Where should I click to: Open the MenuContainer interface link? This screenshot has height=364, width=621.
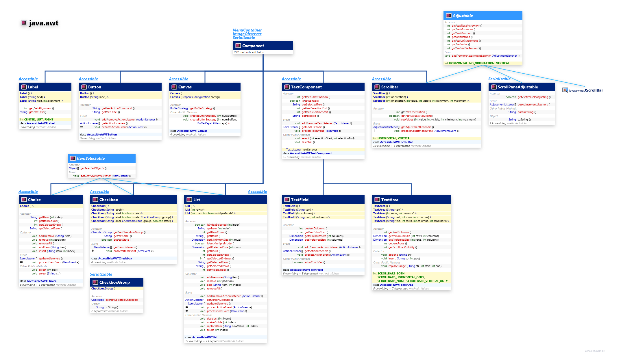click(x=247, y=30)
